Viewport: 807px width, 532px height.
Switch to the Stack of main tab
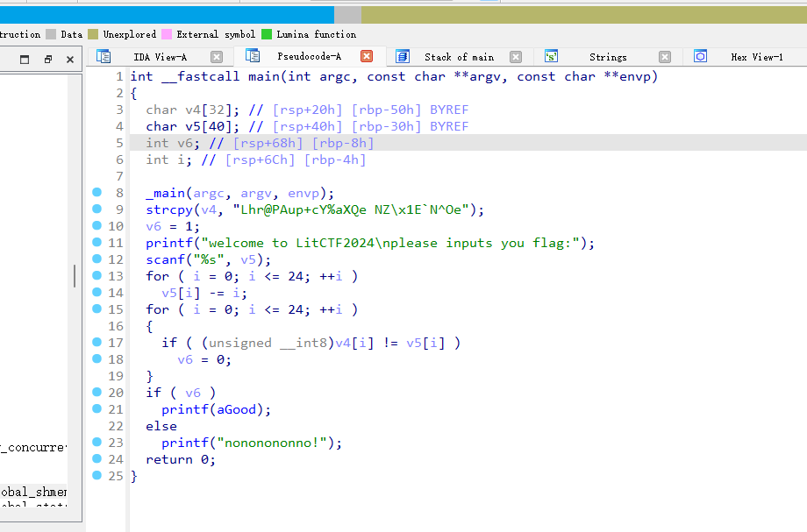point(459,56)
